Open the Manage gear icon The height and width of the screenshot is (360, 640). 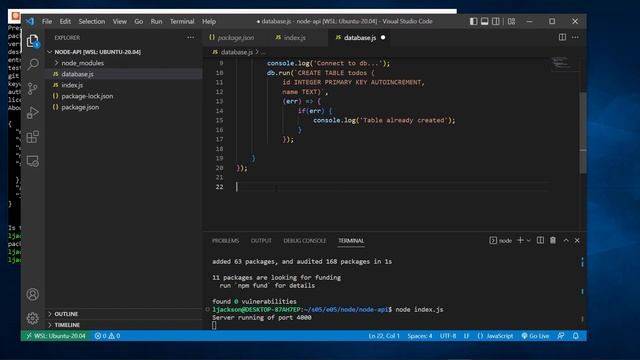(33, 318)
